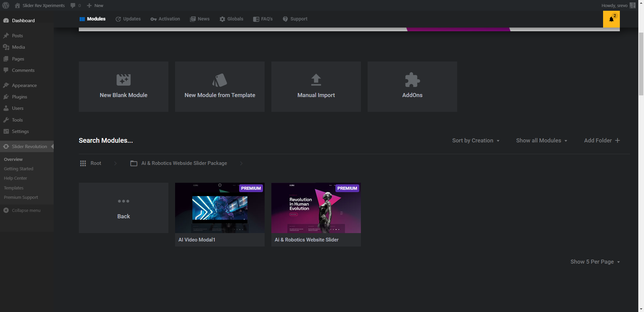Click the chevron after Ai & Robotics package breadcrumb

pos(241,163)
